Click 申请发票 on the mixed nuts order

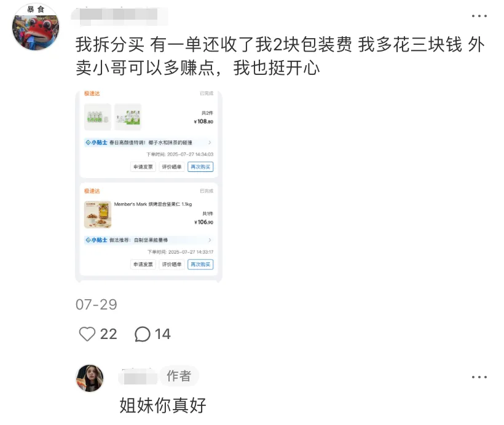tap(143, 264)
